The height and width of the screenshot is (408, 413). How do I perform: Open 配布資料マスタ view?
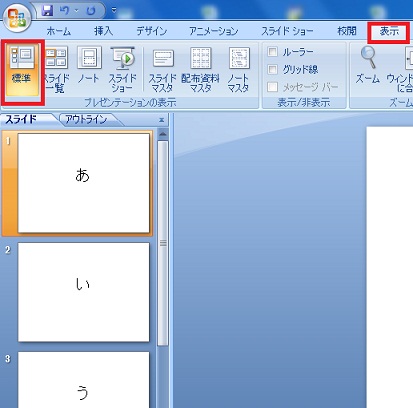pyautogui.click(x=201, y=70)
